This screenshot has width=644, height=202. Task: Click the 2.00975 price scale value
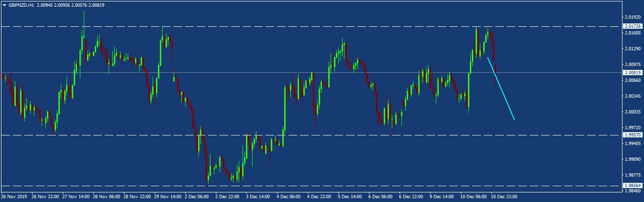coord(633,65)
